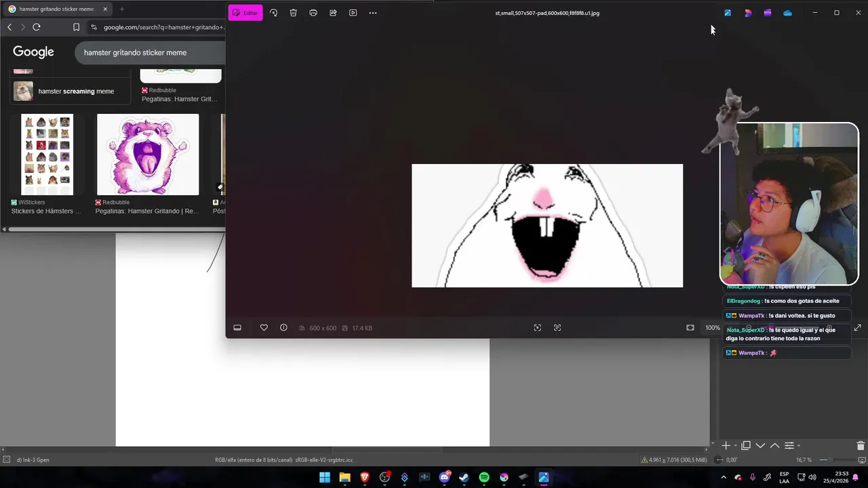Viewport: 868px width, 488px height.
Task: Open the three-dots more options menu
Action: point(373,13)
